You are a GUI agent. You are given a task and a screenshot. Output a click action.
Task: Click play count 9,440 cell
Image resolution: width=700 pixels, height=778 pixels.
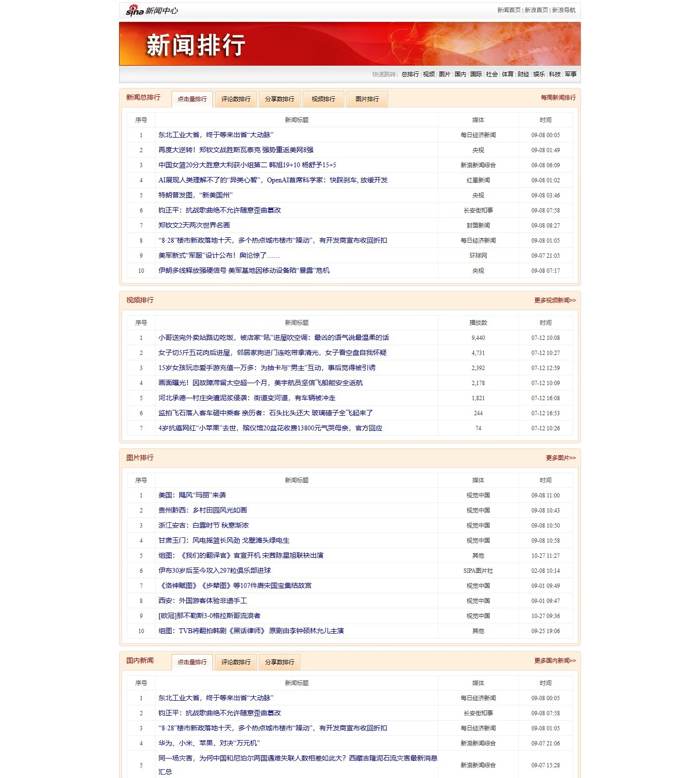point(478,338)
